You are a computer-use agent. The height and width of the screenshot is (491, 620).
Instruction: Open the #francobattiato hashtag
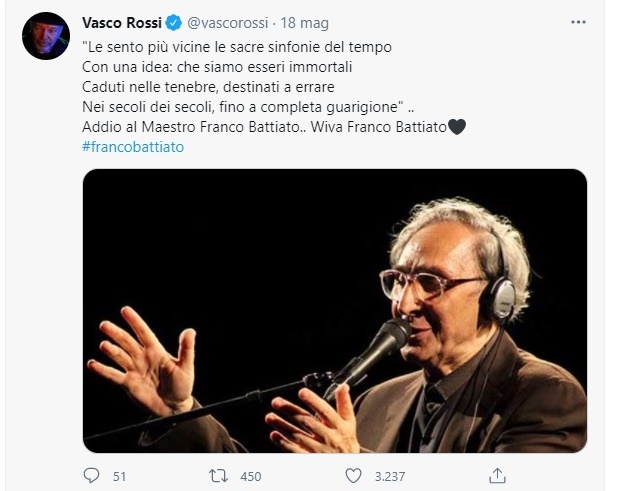pyautogui.click(x=133, y=147)
